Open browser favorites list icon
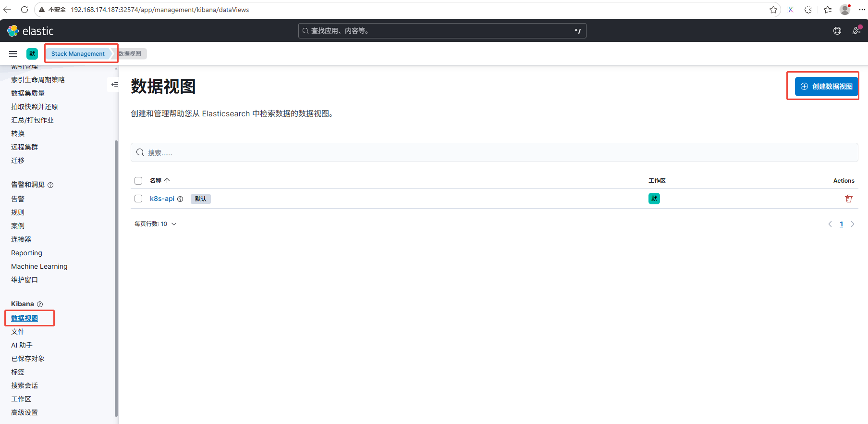Image resolution: width=868 pixels, height=424 pixels. 828,10
